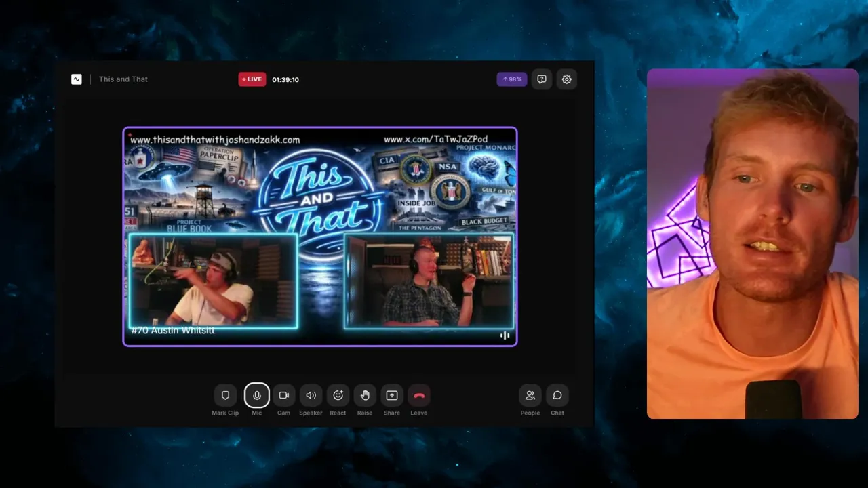Open the People panel

point(530,395)
